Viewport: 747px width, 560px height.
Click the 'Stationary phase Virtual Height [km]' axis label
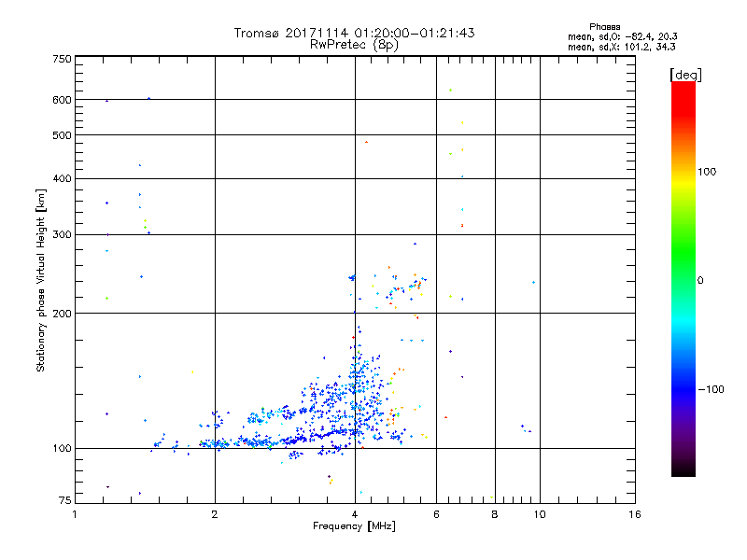[41, 280]
